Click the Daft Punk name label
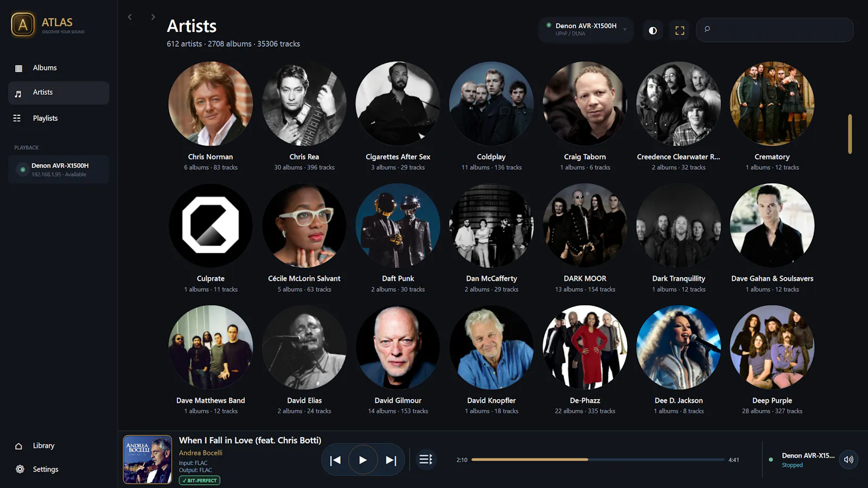 pyautogui.click(x=398, y=279)
